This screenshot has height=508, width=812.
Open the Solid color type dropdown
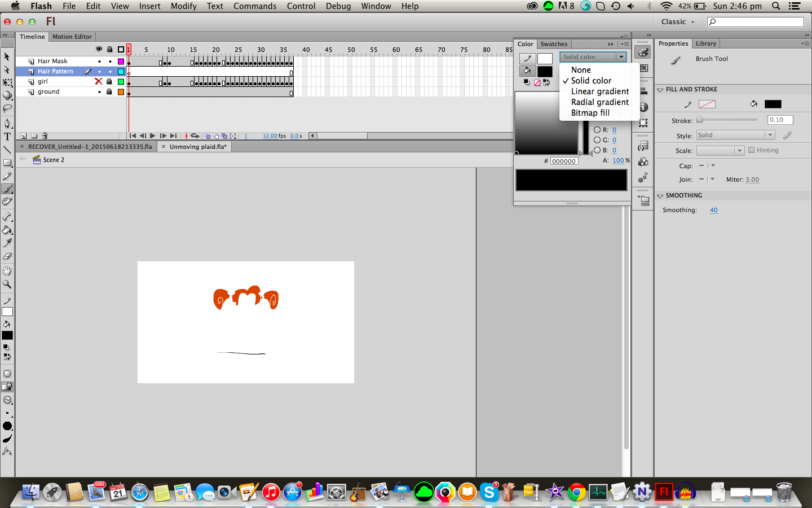point(593,57)
